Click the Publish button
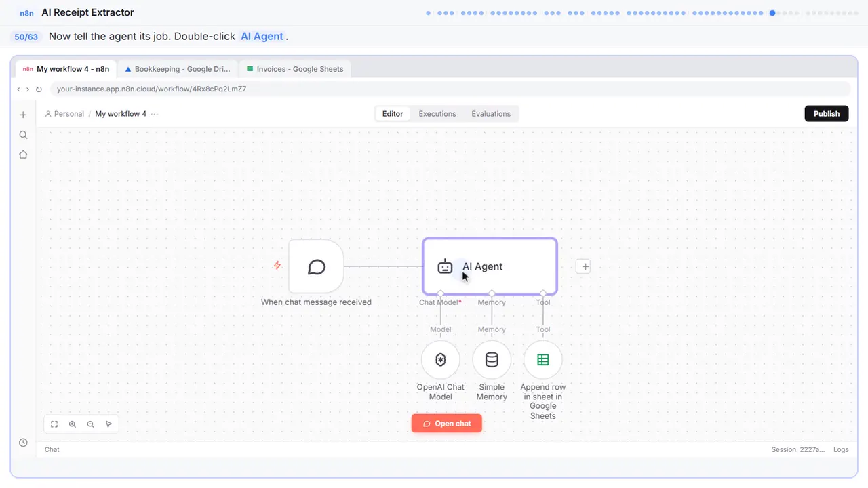The width and height of the screenshot is (868, 488). coord(827,114)
